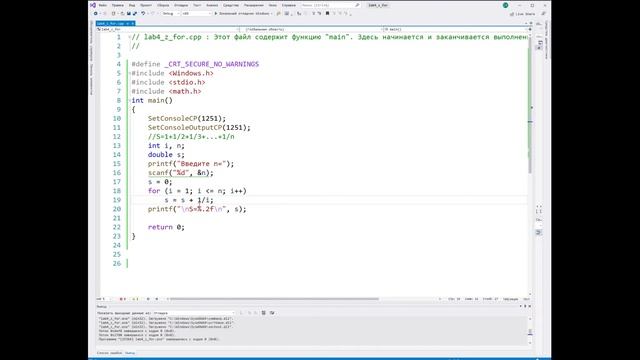Open the Окно menu
Viewport: 640px width, 360px height.
[x=272, y=5]
